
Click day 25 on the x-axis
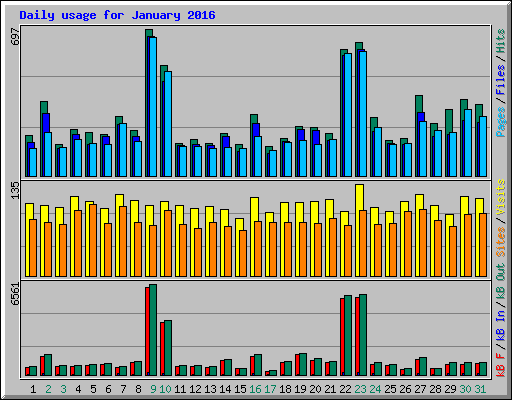tap(390, 389)
